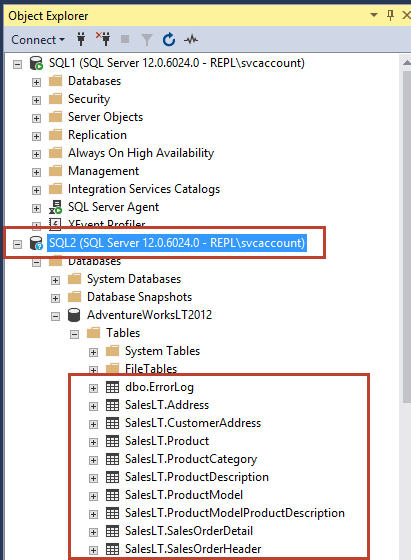
Task: Expand the Replication folder under SQL1
Action: point(36,136)
